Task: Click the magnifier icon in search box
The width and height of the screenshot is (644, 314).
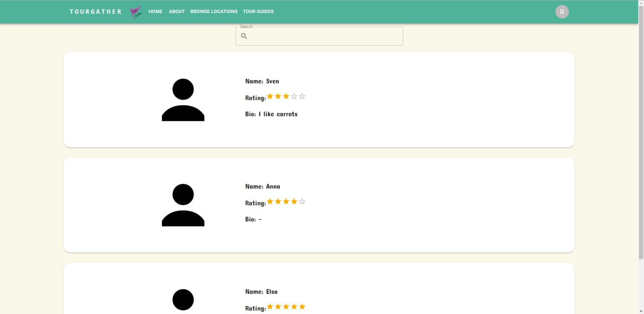Action: (244, 36)
